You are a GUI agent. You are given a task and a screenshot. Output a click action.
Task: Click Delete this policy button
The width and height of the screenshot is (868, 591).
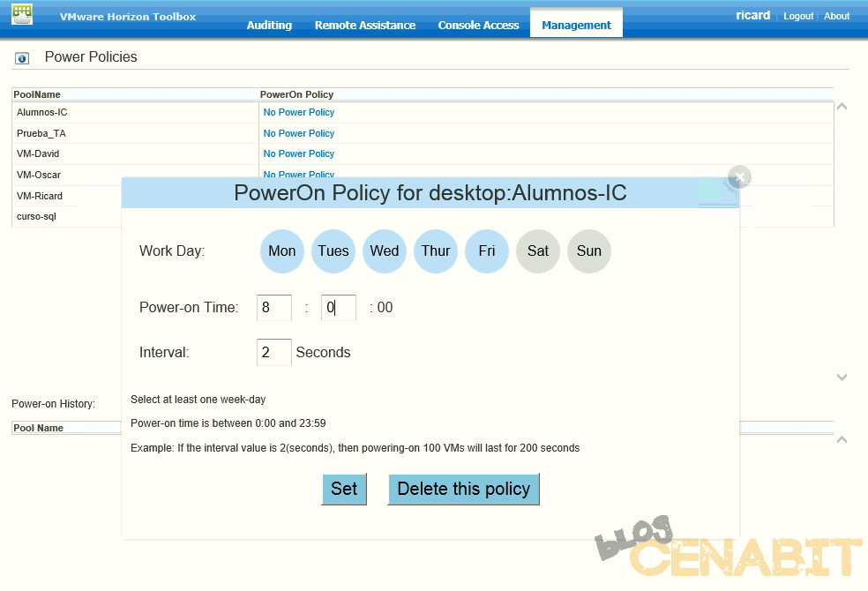coord(464,490)
